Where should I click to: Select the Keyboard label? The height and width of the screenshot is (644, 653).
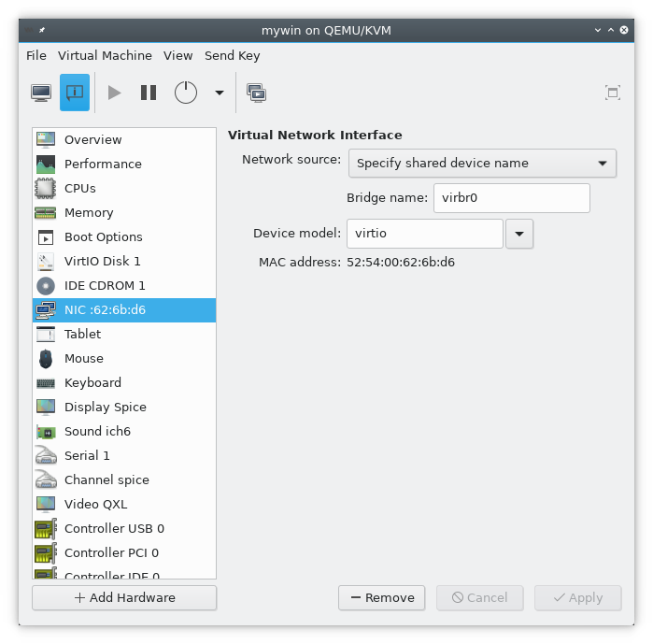(92, 383)
